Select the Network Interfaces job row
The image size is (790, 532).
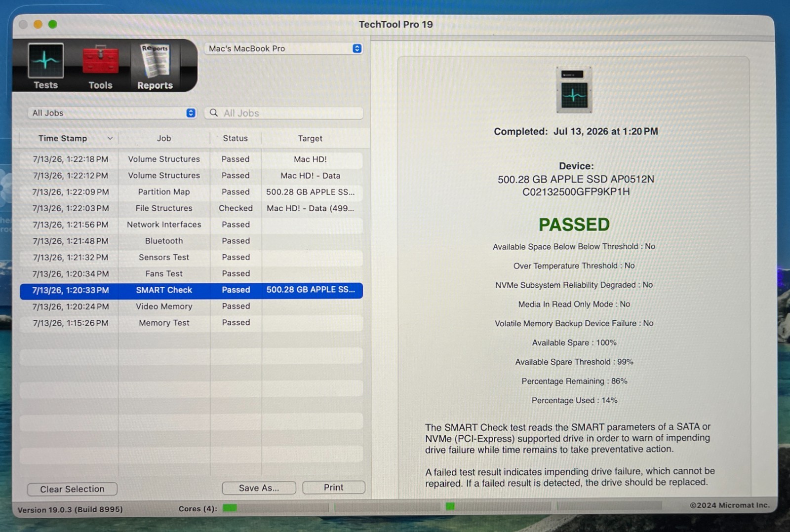[191, 225]
